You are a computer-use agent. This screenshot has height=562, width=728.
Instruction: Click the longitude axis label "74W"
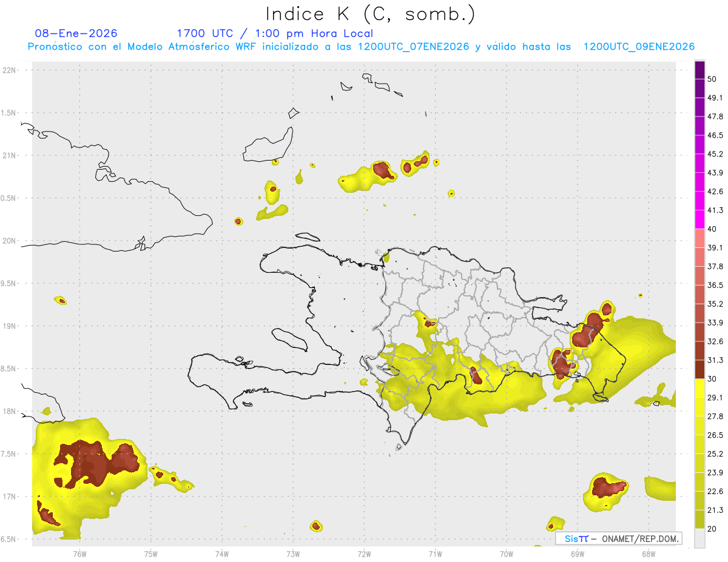(x=222, y=554)
